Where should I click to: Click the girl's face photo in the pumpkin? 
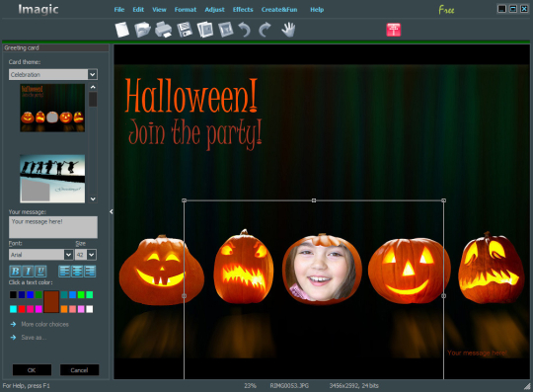[x=321, y=271]
